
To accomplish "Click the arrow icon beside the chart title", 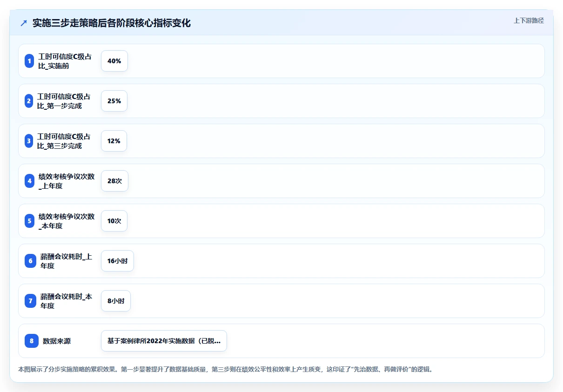I will (x=24, y=23).
